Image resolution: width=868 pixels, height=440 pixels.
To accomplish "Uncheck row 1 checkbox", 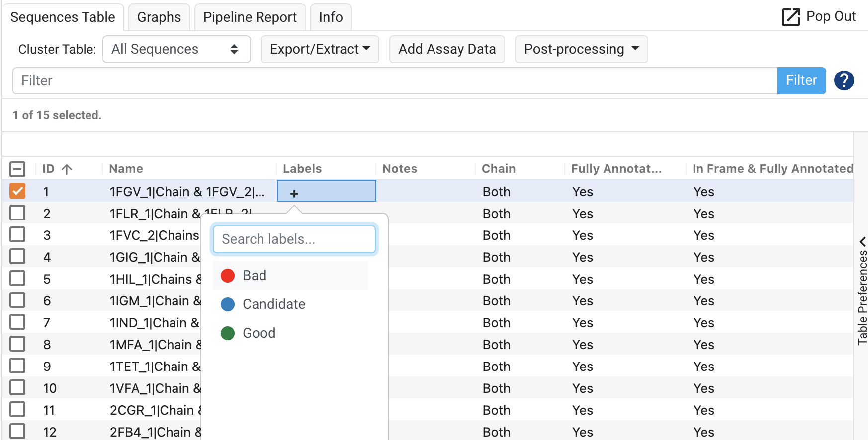I will point(17,191).
